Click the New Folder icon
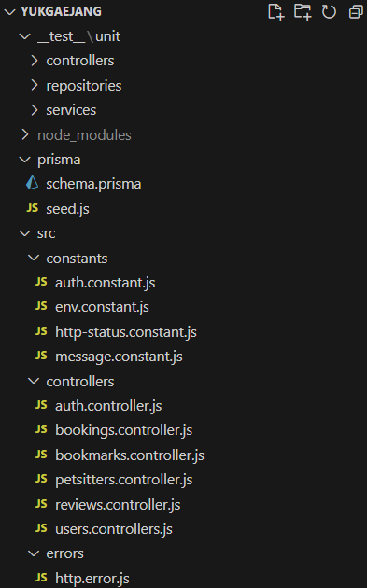This screenshot has height=588, width=367. [x=303, y=11]
